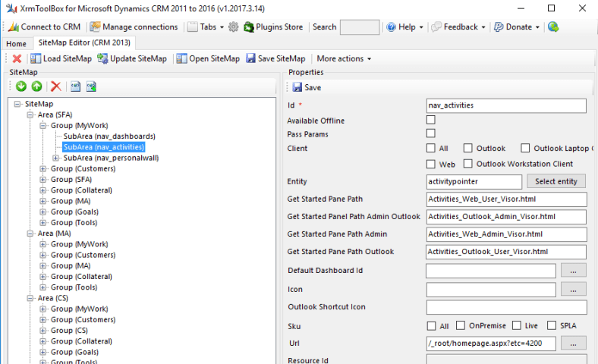Delete the selected node with the red X in the SiteMap panel
The height and width of the screenshot is (364, 598).
[55, 86]
